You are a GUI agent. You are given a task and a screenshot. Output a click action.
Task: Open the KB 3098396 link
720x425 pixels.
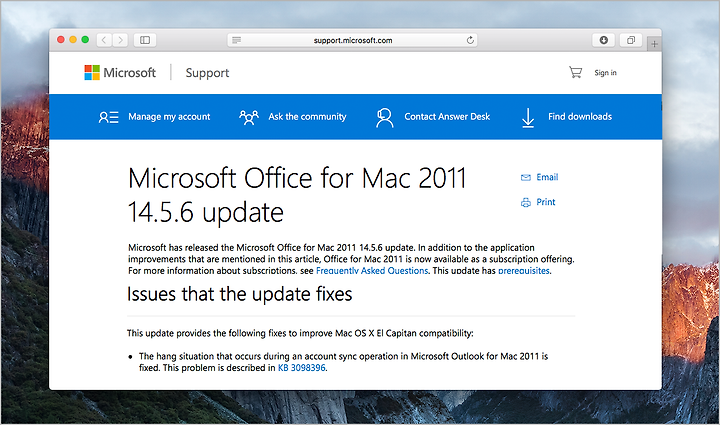301,368
